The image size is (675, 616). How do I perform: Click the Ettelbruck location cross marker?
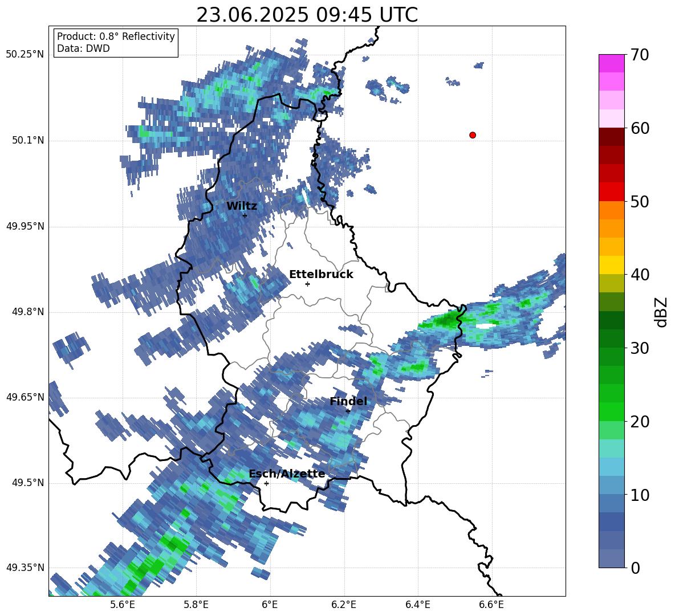(x=307, y=284)
